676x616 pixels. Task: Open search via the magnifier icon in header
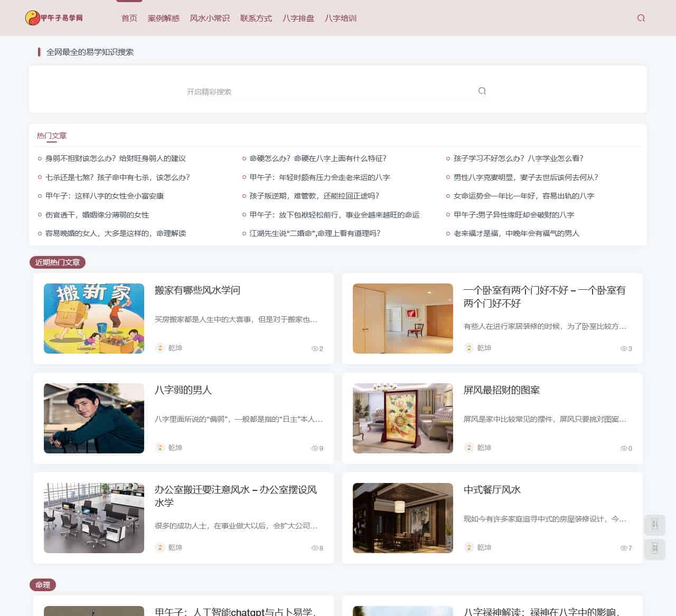pyautogui.click(x=641, y=18)
